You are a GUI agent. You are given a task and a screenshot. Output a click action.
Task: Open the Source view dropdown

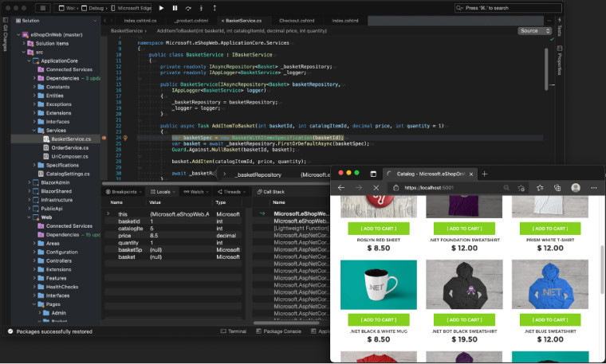tap(534, 31)
